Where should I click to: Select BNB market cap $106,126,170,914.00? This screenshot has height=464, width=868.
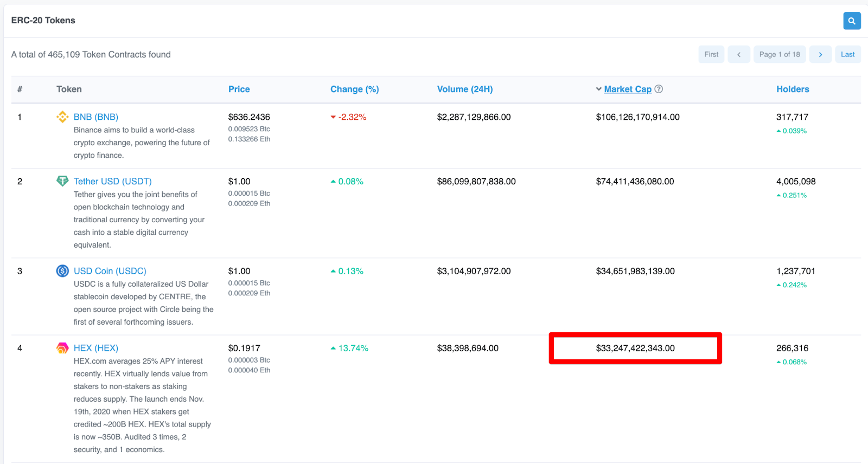[x=638, y=117]
